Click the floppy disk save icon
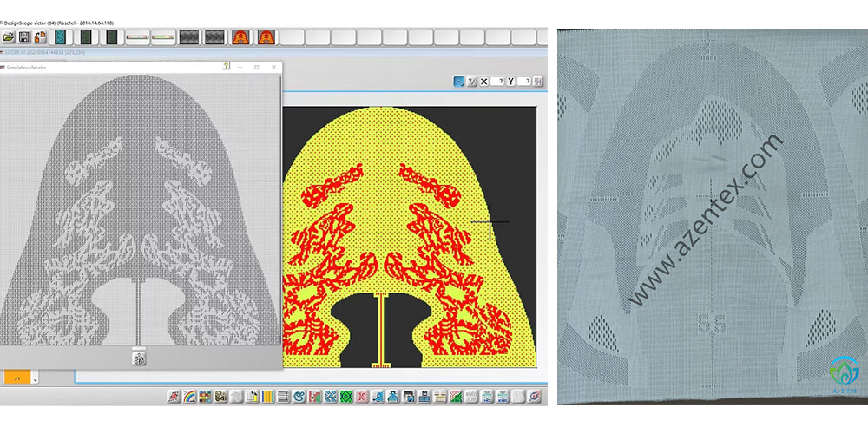This screenshot has width=868, height=434. tap(24, 37)
